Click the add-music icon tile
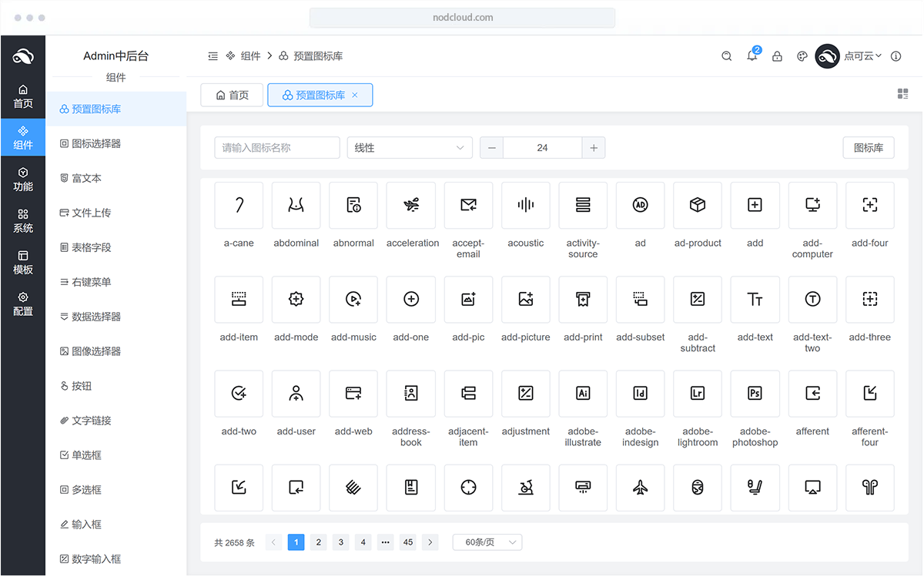This screenshot has height=577, width=924. click(353, 300)
